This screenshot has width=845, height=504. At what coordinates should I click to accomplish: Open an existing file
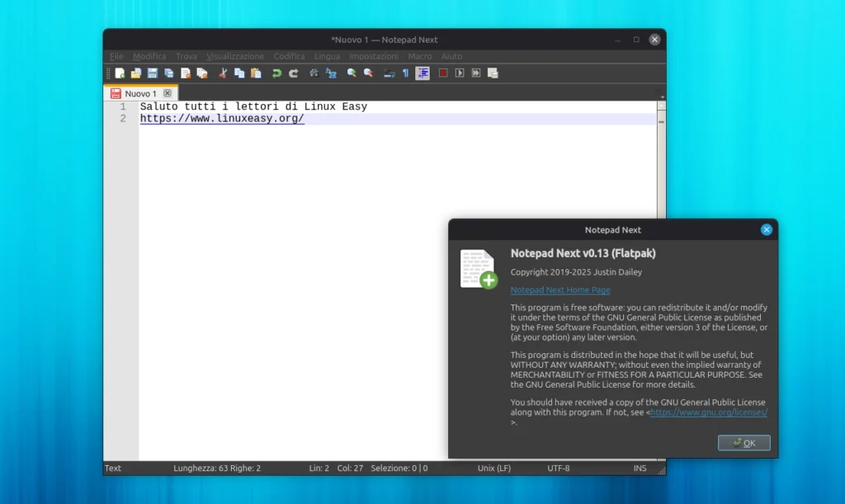point(135,73)
